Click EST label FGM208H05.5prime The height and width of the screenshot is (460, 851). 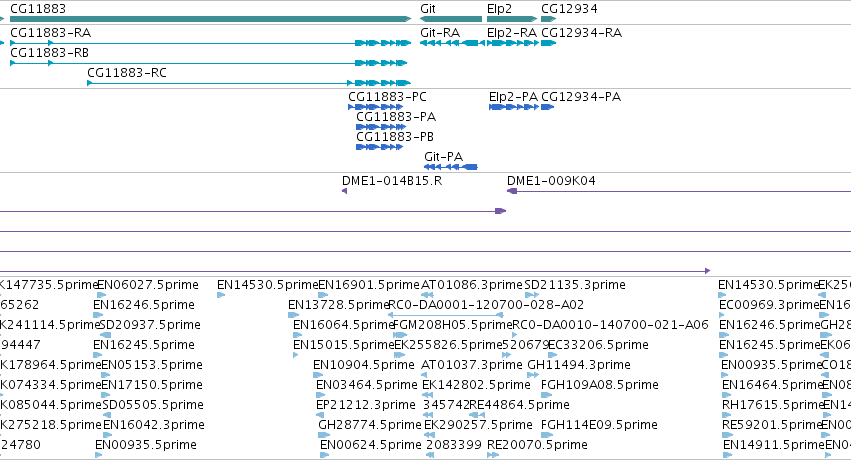click(453, 325)
